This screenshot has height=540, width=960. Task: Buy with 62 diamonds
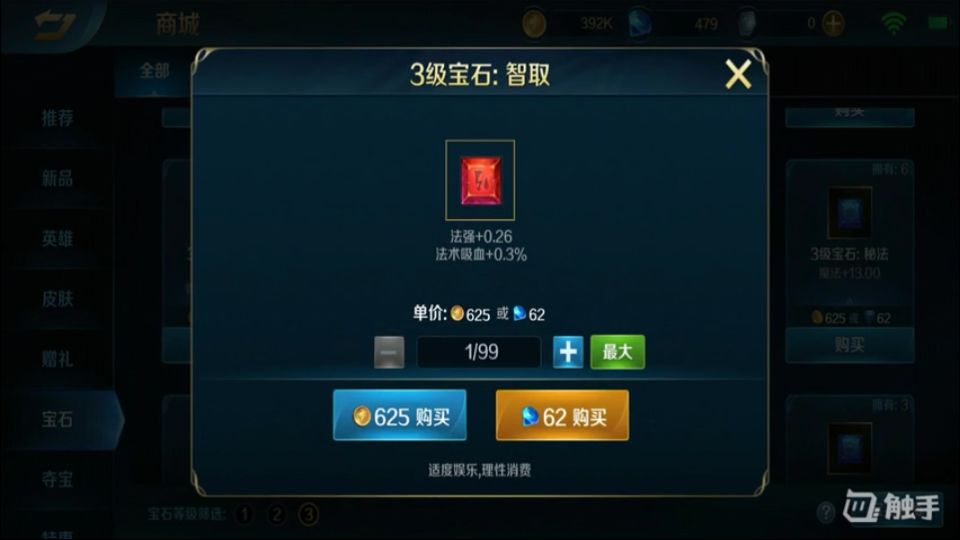(x=562, y=416)
